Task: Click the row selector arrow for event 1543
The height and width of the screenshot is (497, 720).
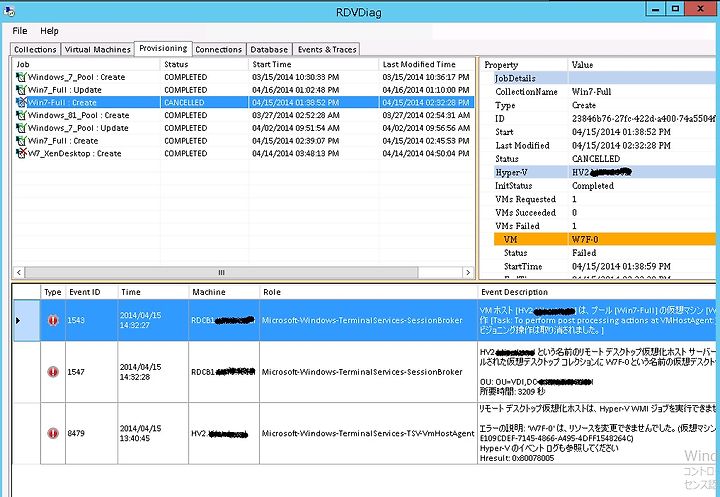Action: pos(18,320)
